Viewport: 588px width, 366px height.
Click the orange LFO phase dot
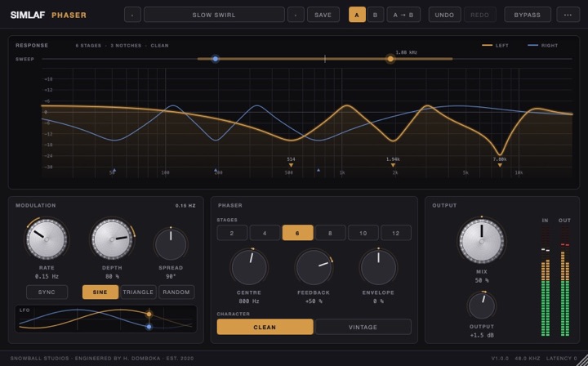[149, 314]
